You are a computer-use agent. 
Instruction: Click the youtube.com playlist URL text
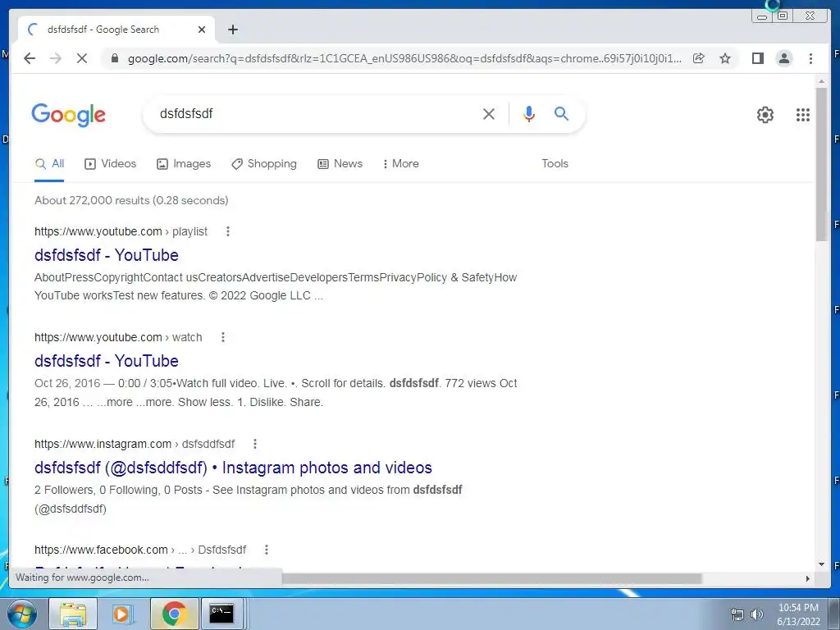(x=121, y=231)
